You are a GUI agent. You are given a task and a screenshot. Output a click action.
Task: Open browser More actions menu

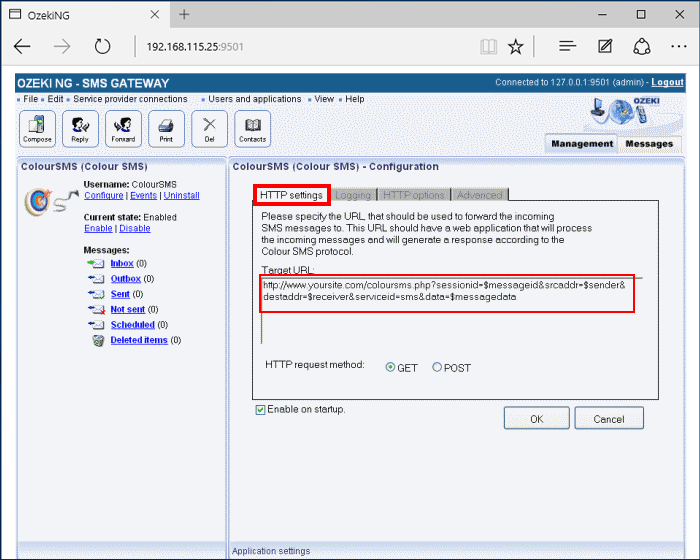point(679,46)
